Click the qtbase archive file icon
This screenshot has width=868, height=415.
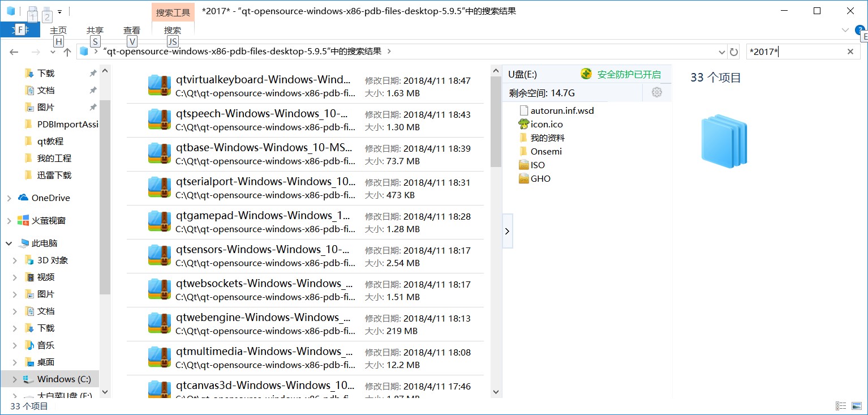tap(160, 153)
